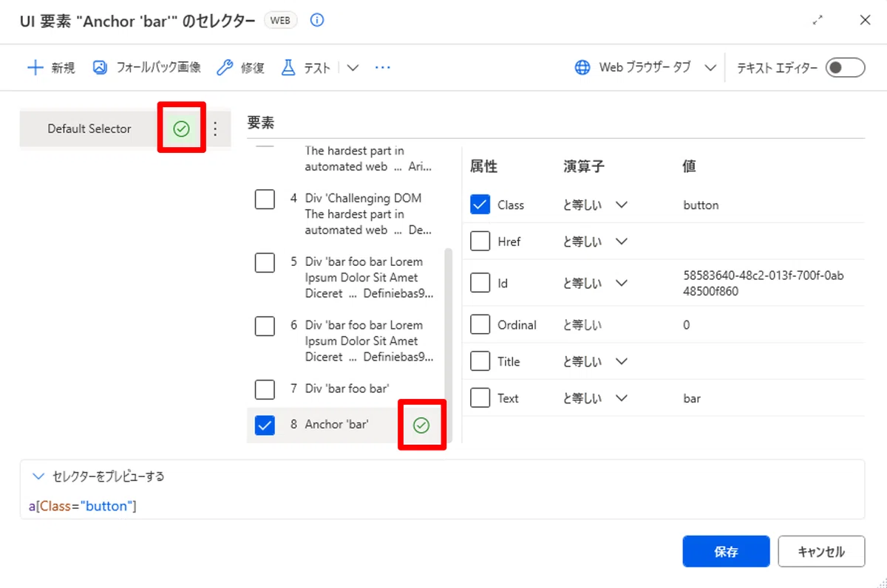
Task: Select element 8 Anchor 'bar' row
Action: pyautogui.click(x=346, y=425)
